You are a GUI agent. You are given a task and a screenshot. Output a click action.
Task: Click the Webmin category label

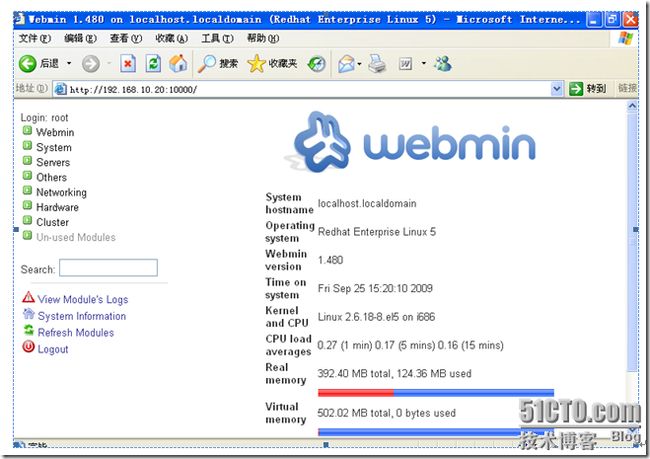(55, 132)
